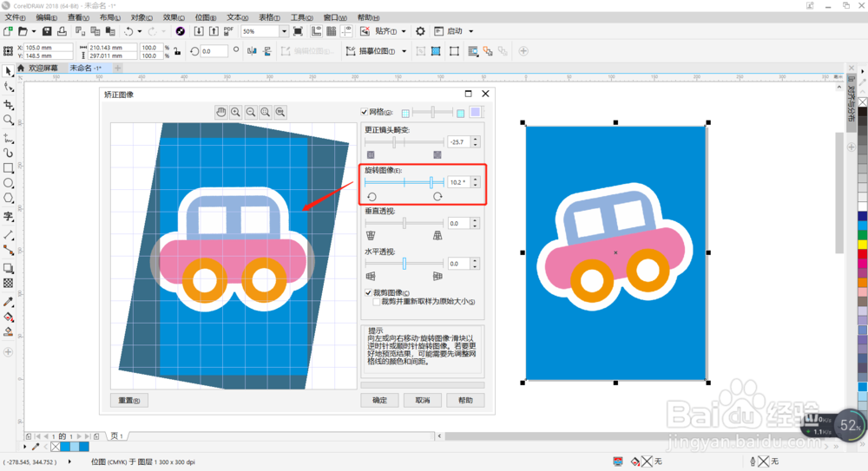Open the 位图 menu
Viewport: 868px width, 471px height.
pos(206,17)
